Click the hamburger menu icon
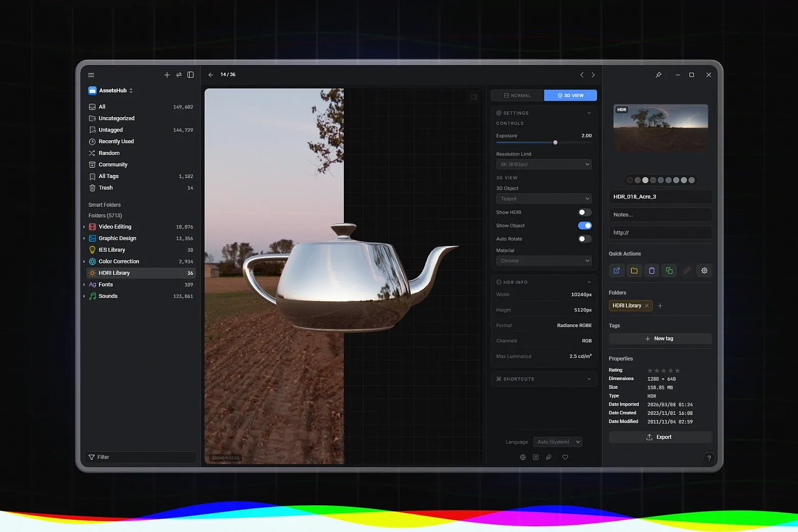Image resolution: width=798 pixels, height=532 pixels. coord(91,75)
